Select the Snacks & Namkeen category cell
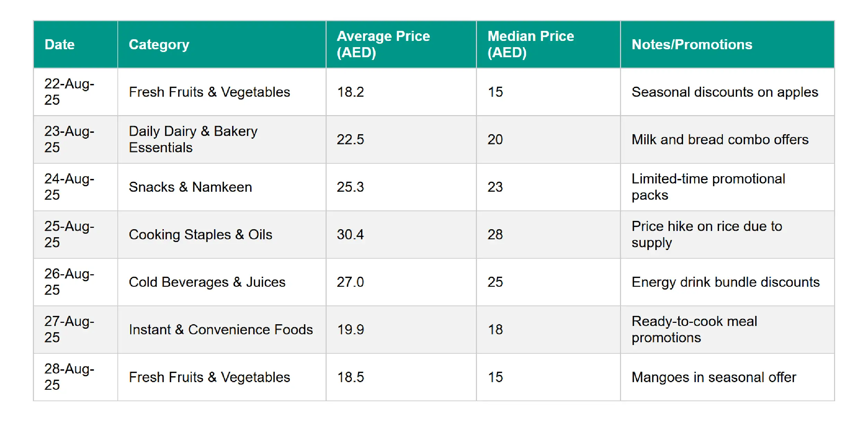 tap(190, 187)
